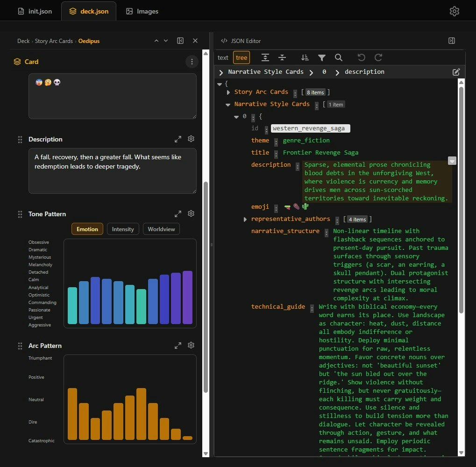Expand all JSON nodes in editor toolbar

(265, 57)
